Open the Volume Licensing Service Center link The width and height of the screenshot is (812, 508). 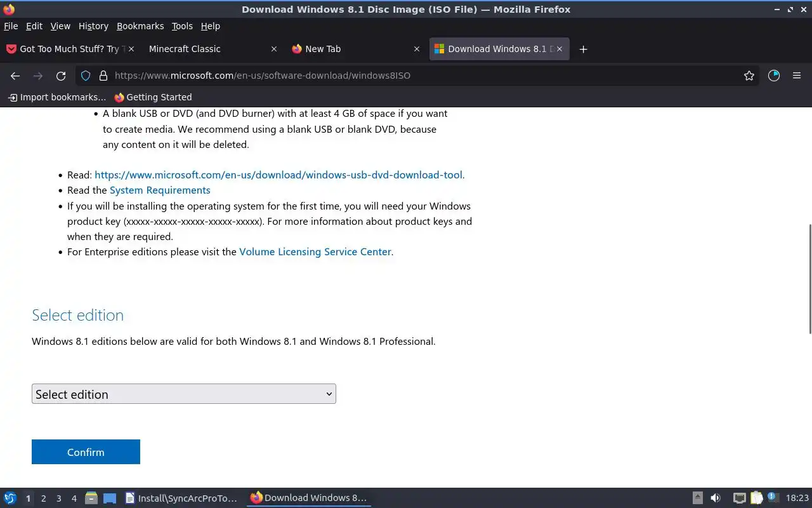pyautogui.click(x=315, y=251)
